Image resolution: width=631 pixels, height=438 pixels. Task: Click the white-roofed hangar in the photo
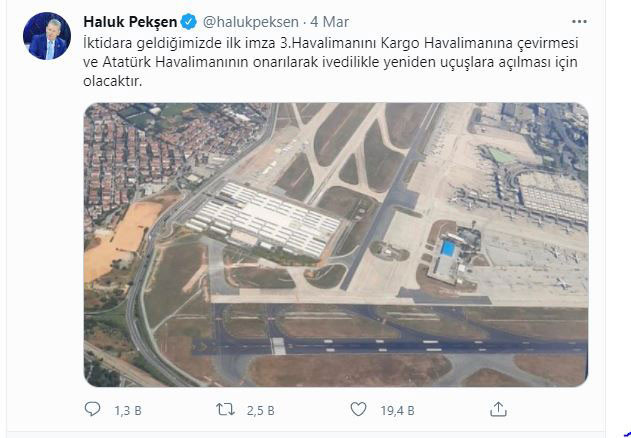tap(264, 219)
